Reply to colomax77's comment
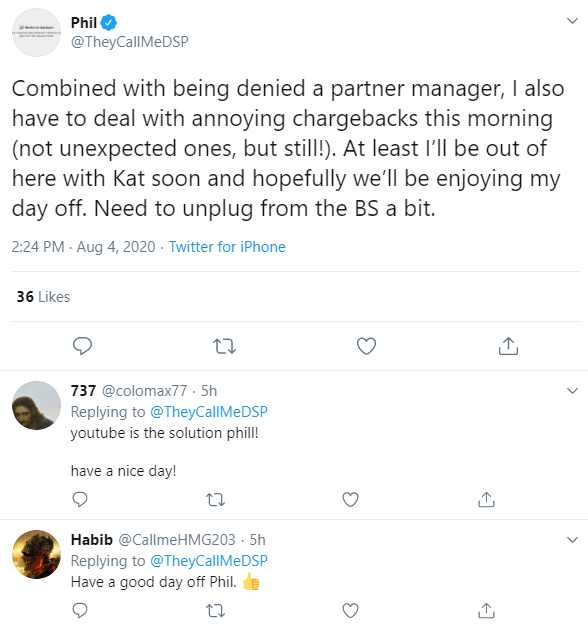This screenshot has height=626, width=588. pyautogui.click(x=80, y=499)
